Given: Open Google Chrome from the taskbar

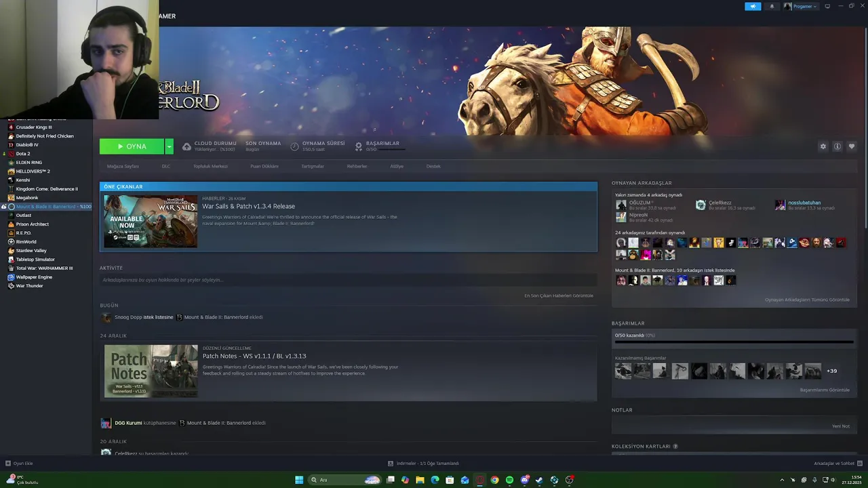Looking at the screenshot, I should click(494, 480).
